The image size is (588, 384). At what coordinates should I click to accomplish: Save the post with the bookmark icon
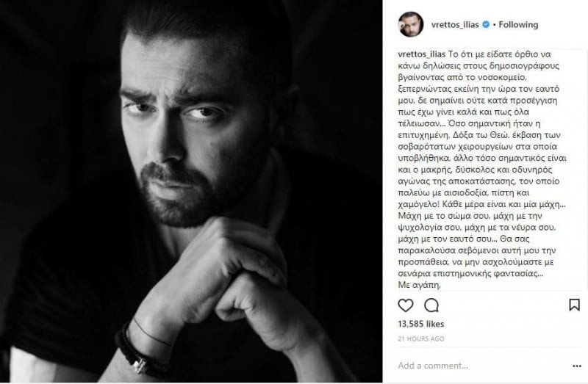pos(574,305)
